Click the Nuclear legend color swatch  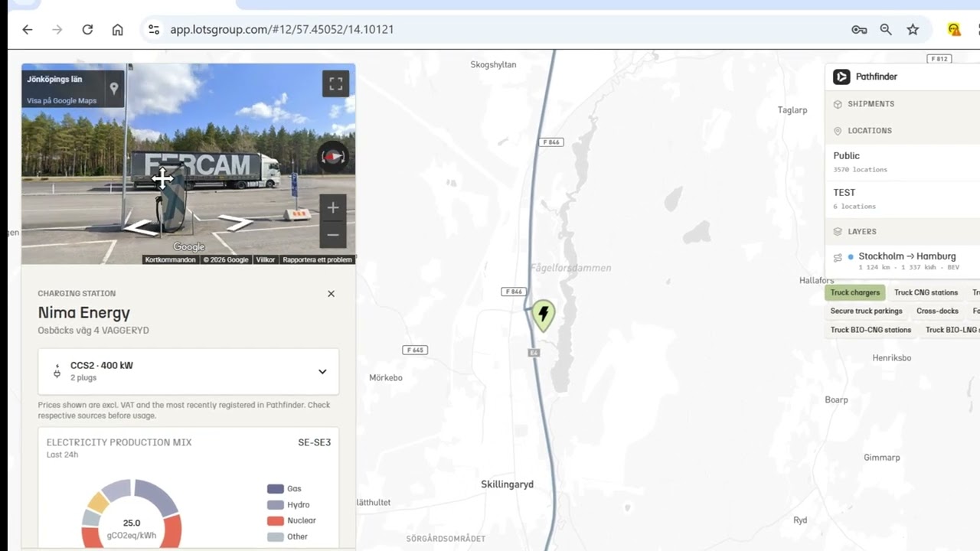tap(276, 521)
